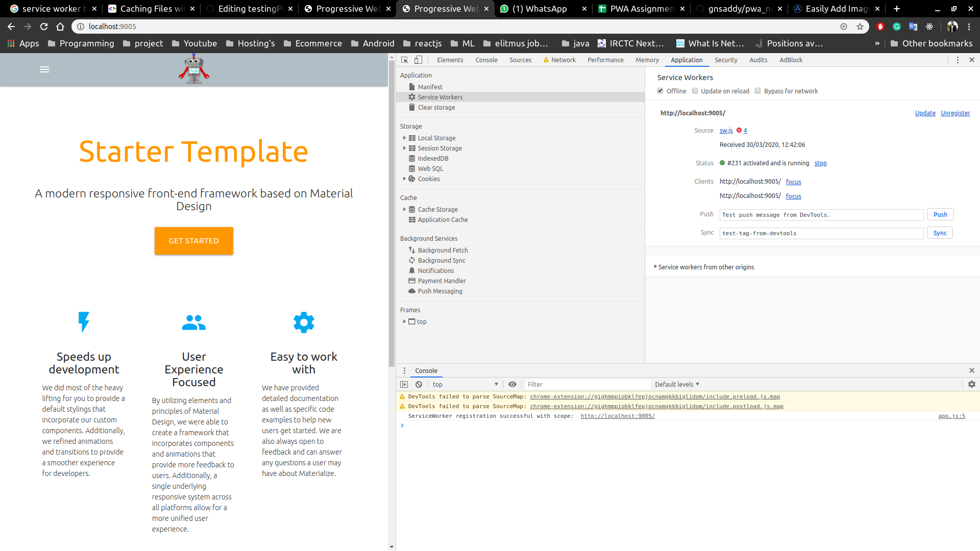This screenshot has width=980, height=551.
Task: Click the sw.js source link
Action: 726,131
